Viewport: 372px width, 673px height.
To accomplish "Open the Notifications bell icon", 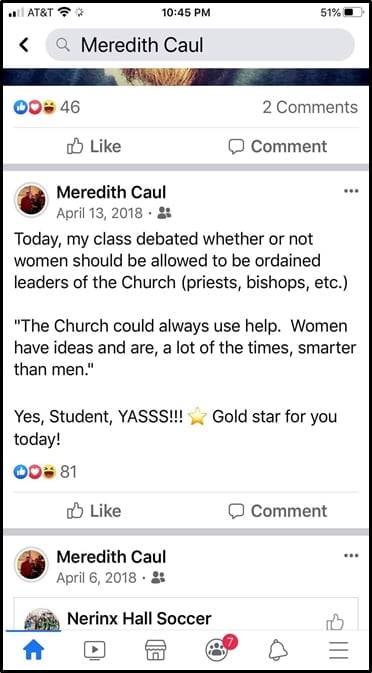I will pos(278,652).
